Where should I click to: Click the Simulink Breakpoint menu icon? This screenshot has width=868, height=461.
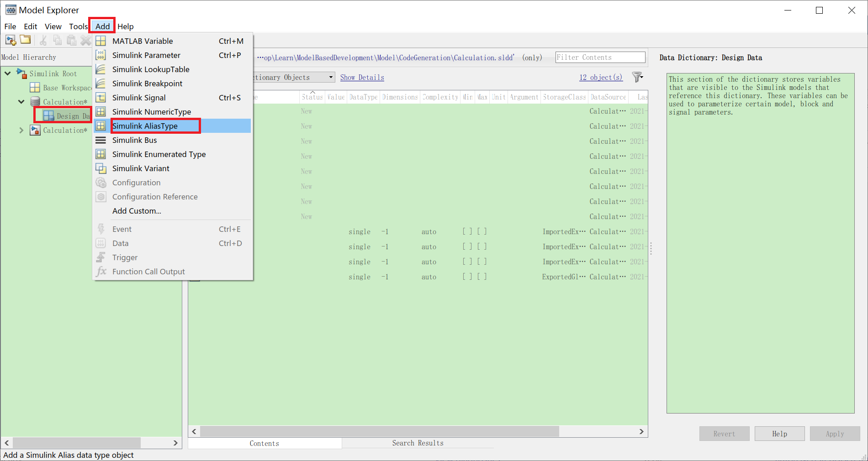tap(101, 84)
